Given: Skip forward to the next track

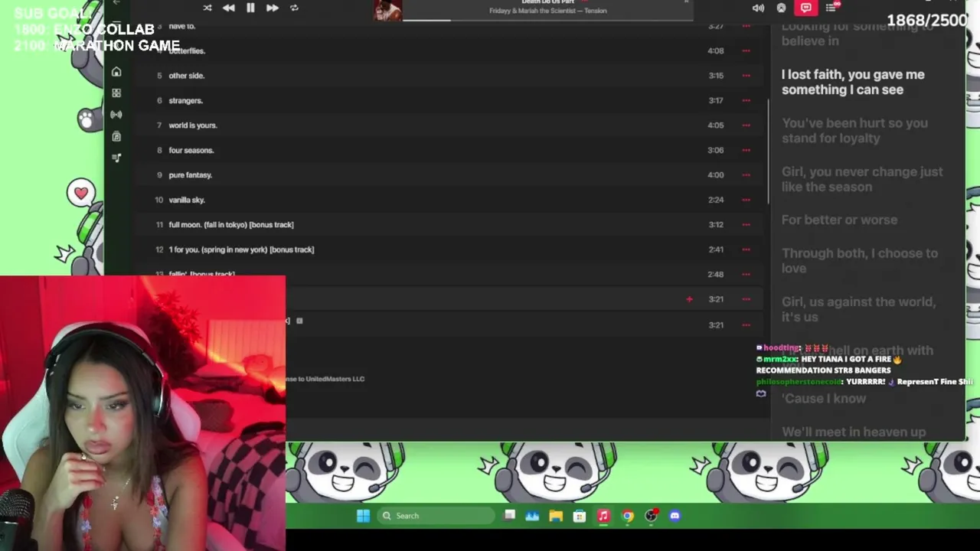Looking at the screenshot, I should 272,8.
